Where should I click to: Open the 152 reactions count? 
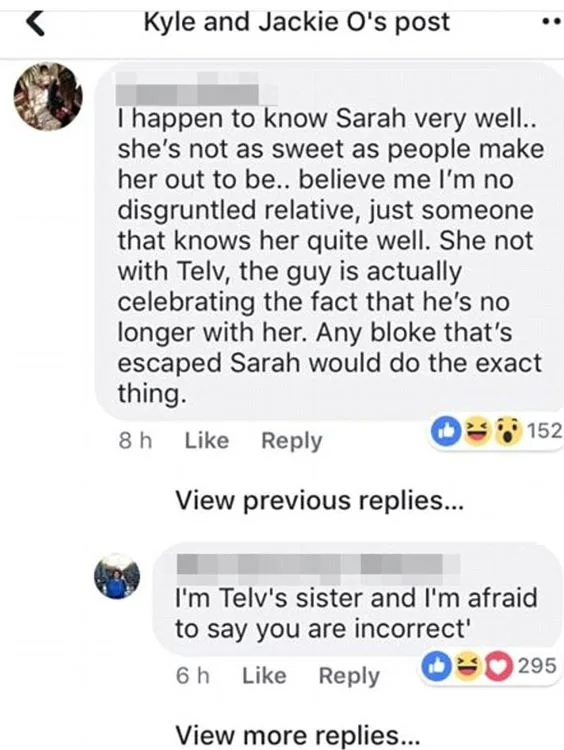pos(544,430)
